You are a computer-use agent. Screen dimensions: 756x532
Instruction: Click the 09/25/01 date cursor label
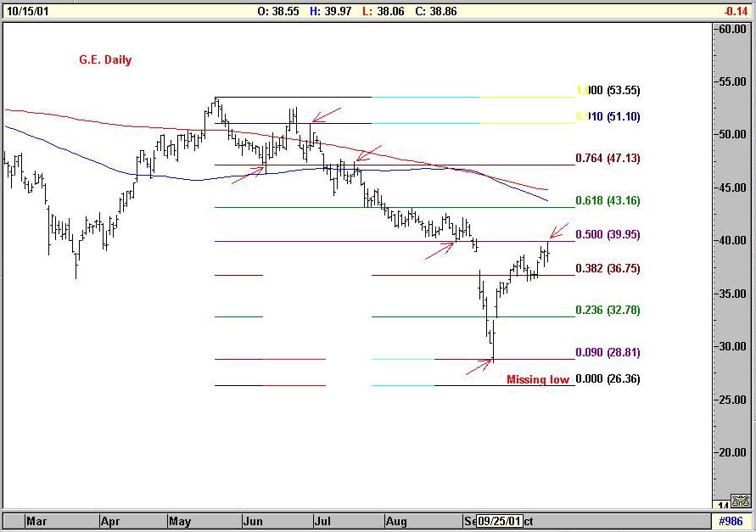[500, 521]
